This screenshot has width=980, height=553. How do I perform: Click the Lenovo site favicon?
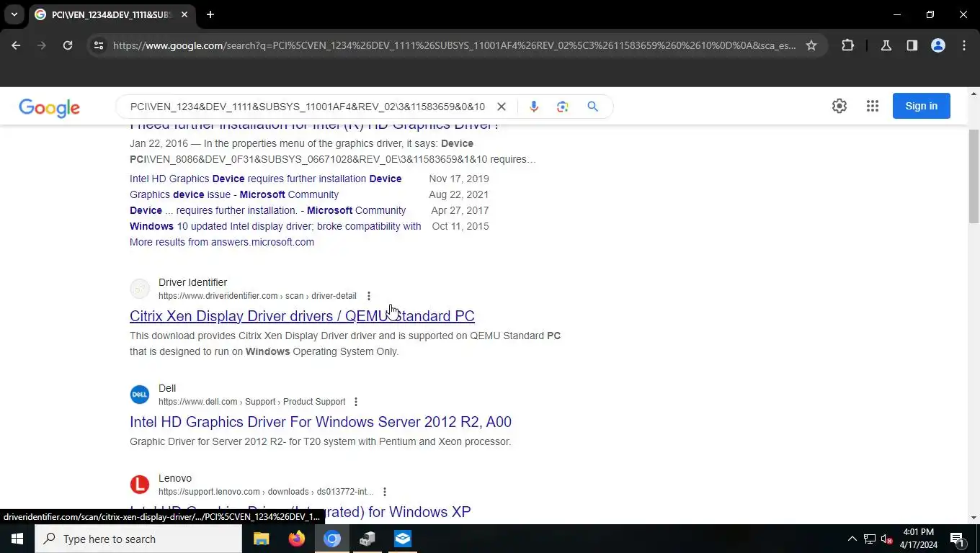[140, 485]
